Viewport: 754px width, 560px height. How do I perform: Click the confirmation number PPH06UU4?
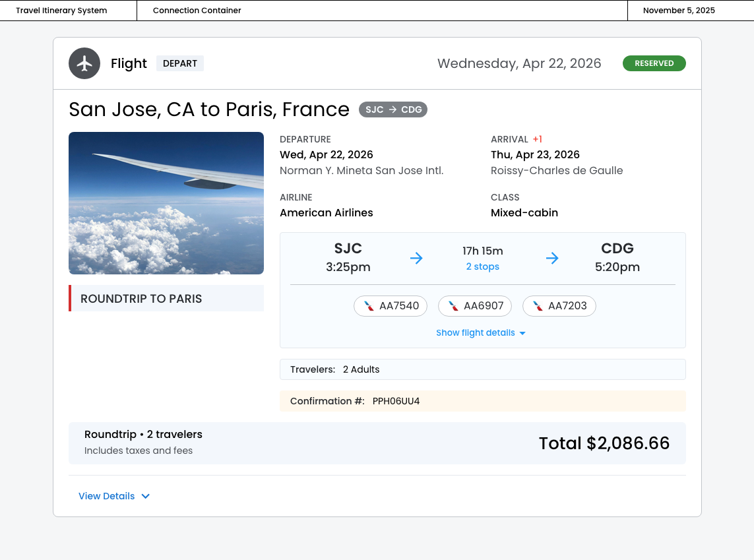tap(396, 401)
